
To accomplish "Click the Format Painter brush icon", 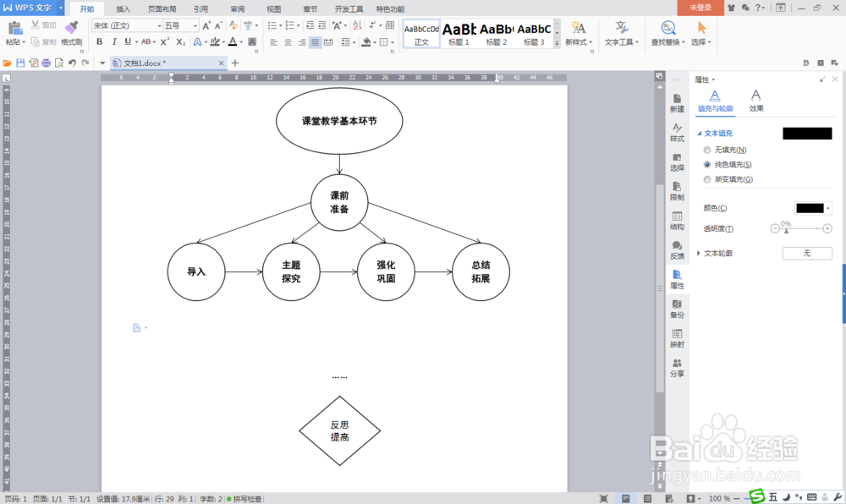I will 71,27.
